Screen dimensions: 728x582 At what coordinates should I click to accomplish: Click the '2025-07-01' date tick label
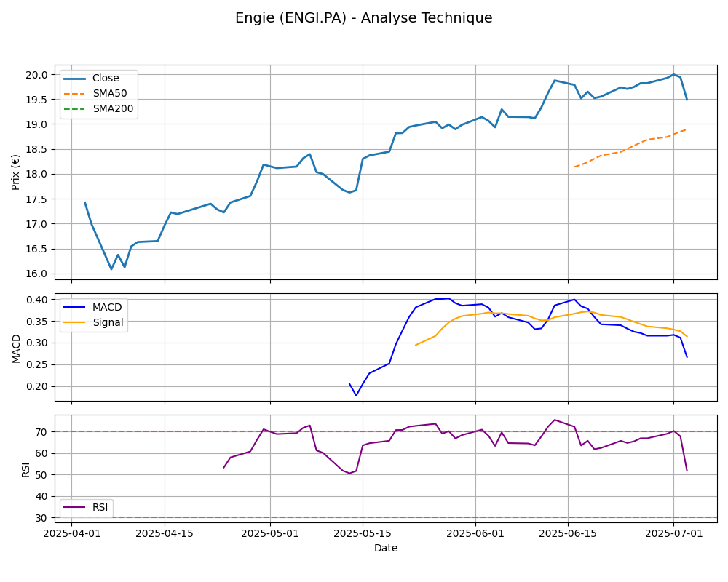[x=673, y=533]
